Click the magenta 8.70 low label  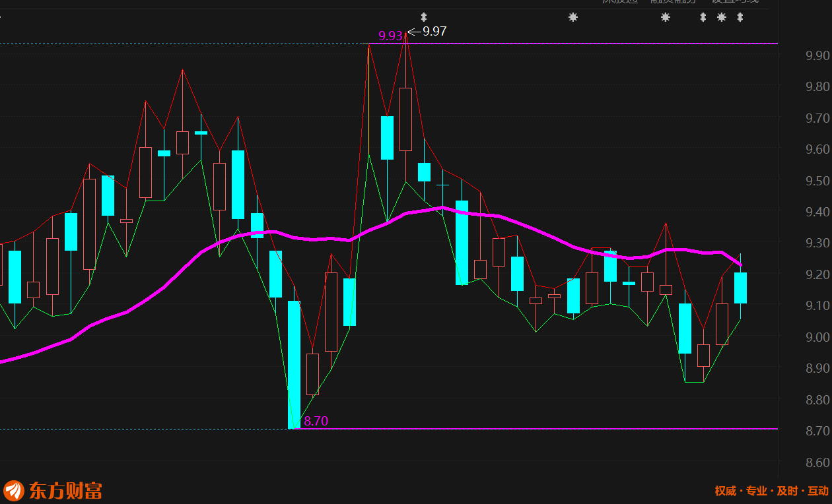316,421
